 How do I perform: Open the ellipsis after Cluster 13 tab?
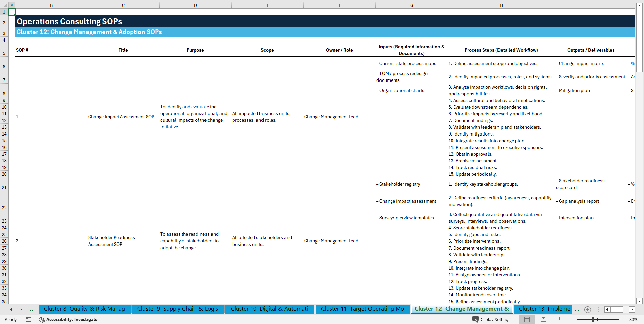point(577,310)
